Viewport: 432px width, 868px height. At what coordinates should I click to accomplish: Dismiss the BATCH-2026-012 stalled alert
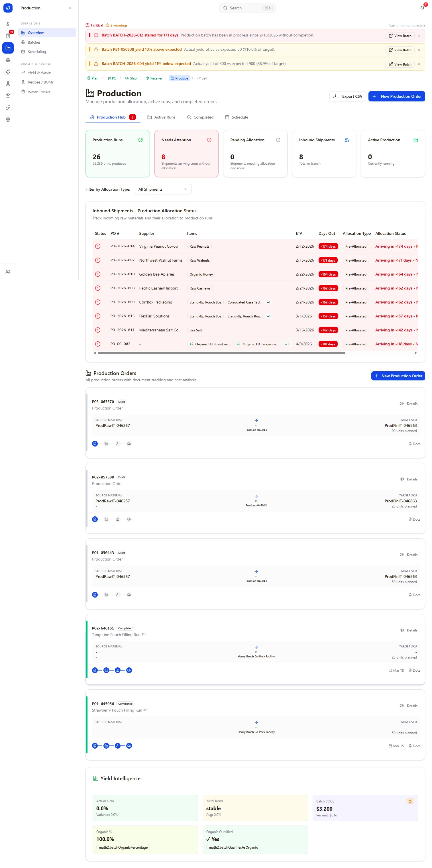[x=419, y=36]
